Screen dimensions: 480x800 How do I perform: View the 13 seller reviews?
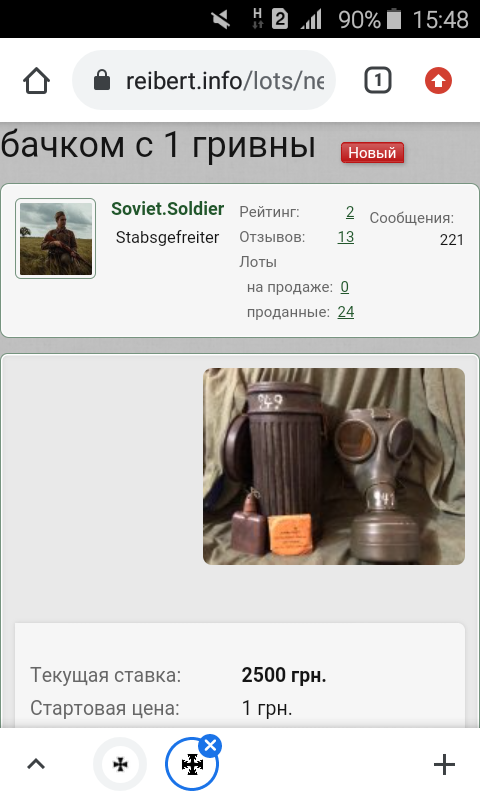coord(345,237)
